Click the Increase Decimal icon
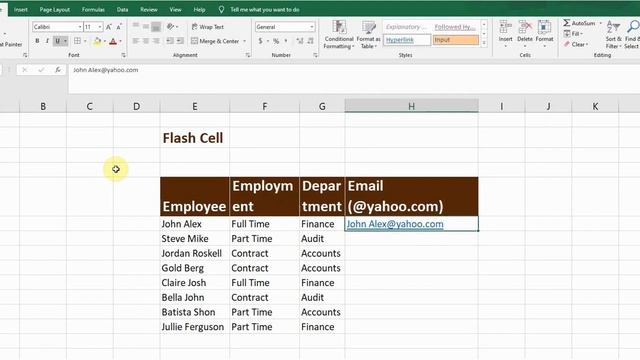The width and height of the screenshot is (640, 360). [300, 41]
